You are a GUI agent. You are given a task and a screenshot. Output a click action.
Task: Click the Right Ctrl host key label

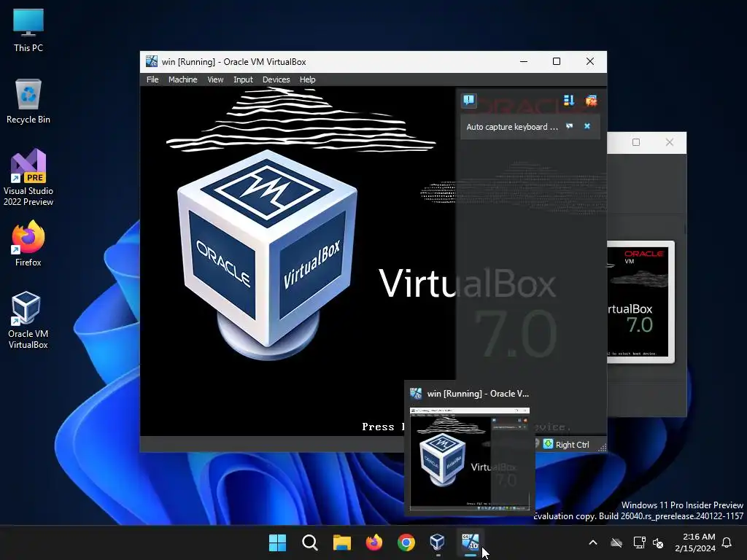572,444
